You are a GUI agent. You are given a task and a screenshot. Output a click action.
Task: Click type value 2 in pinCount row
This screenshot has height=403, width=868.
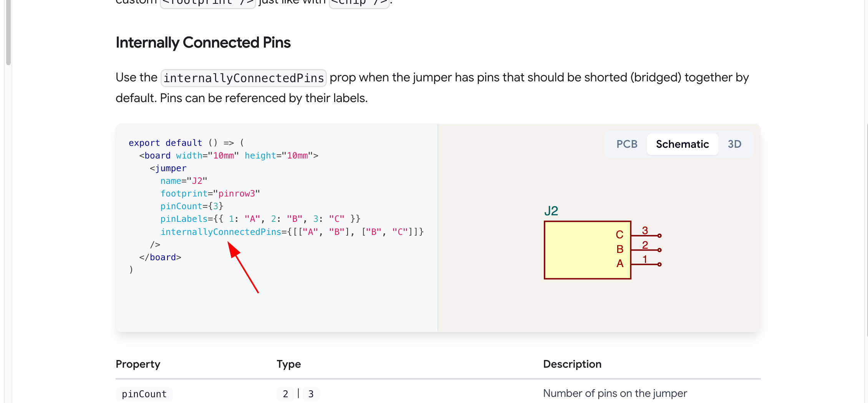coord(285,394)
